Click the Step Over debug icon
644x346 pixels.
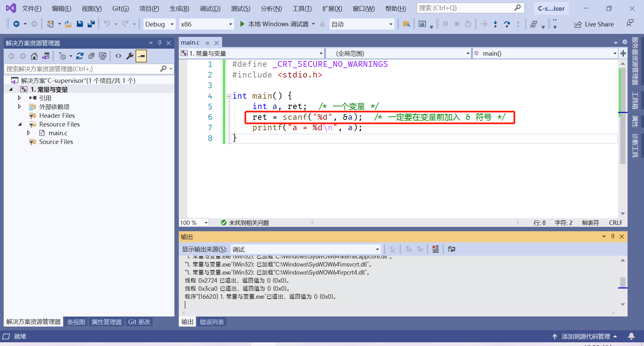(x=507, y=24)
